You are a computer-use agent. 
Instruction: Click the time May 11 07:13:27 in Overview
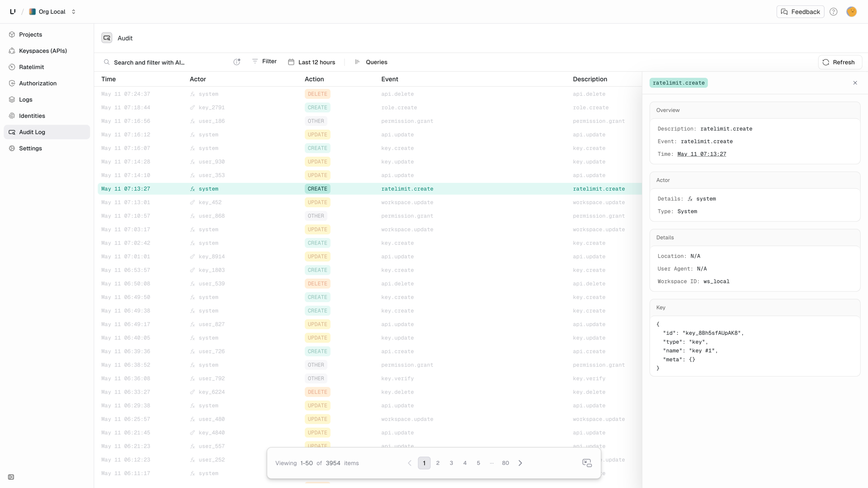click(702, 154)
